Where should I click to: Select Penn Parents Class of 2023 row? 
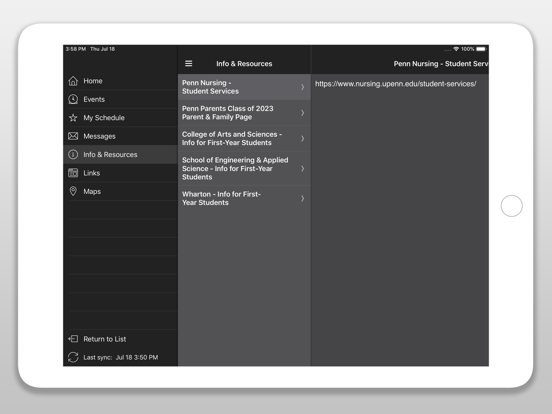(244, 113)
